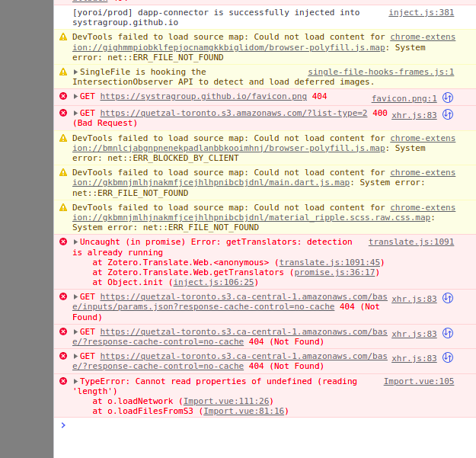
Task: Expand the GET favicon.png 404 error
Action: [75, 96]
